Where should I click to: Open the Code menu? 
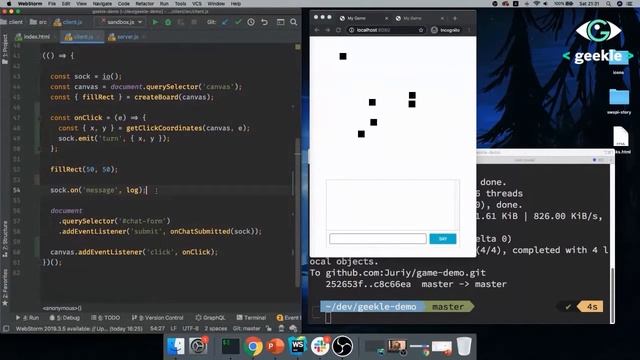123,4
